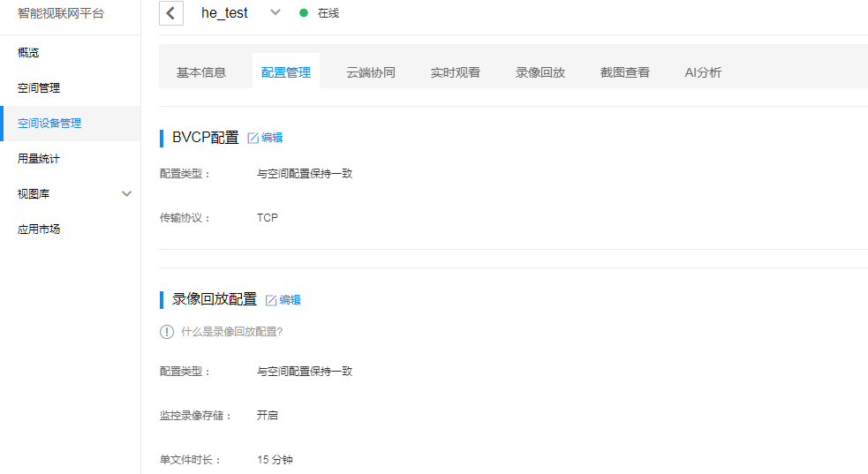Switch to the 云端协同 tab
This screenshot has width=868, height=474.
click(370, 72)
